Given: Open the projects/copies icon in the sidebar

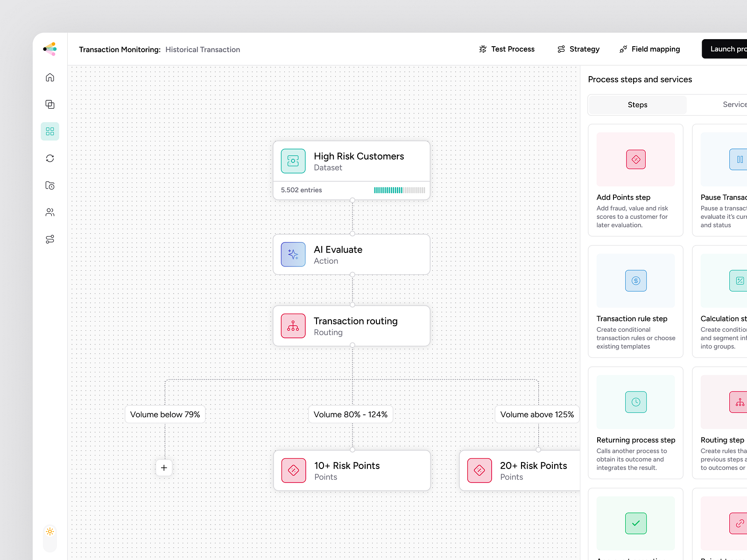Looking at the screenshot, I should [49, 104].
